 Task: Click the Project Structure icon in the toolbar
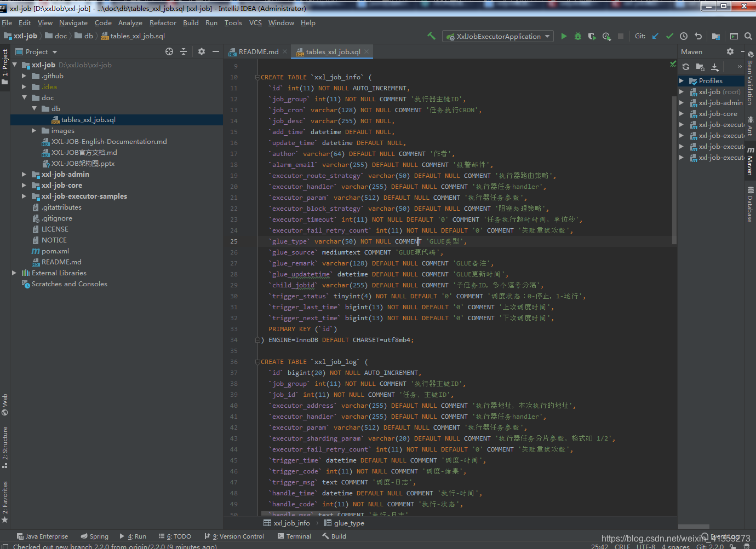click(x=717, y=36)
